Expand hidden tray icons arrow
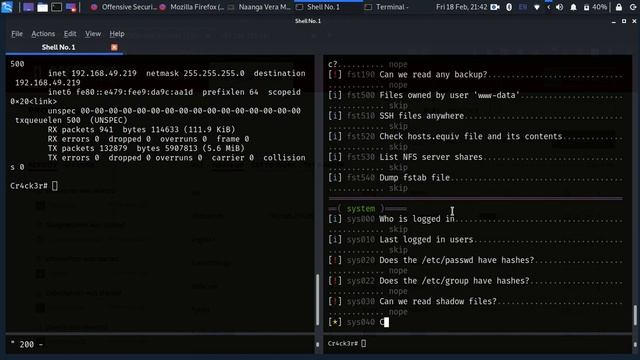This screenshot has height=360, width=640. (x=548, y=7)
